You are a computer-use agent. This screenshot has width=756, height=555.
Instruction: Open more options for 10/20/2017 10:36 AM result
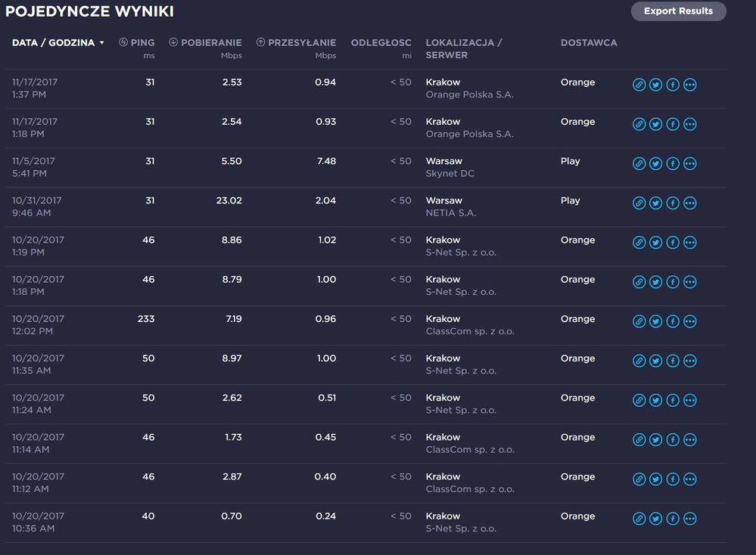(x=690, y=519)
